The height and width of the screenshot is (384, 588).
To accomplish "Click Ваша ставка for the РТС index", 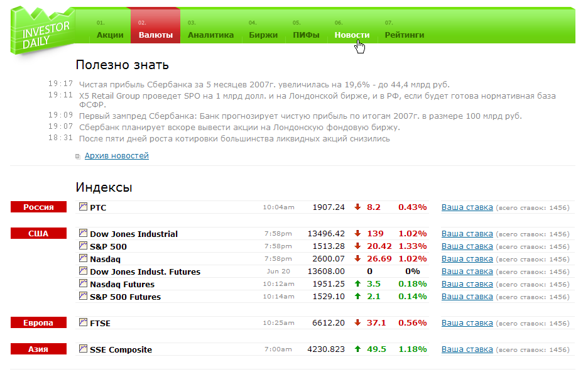I will 467,207.
